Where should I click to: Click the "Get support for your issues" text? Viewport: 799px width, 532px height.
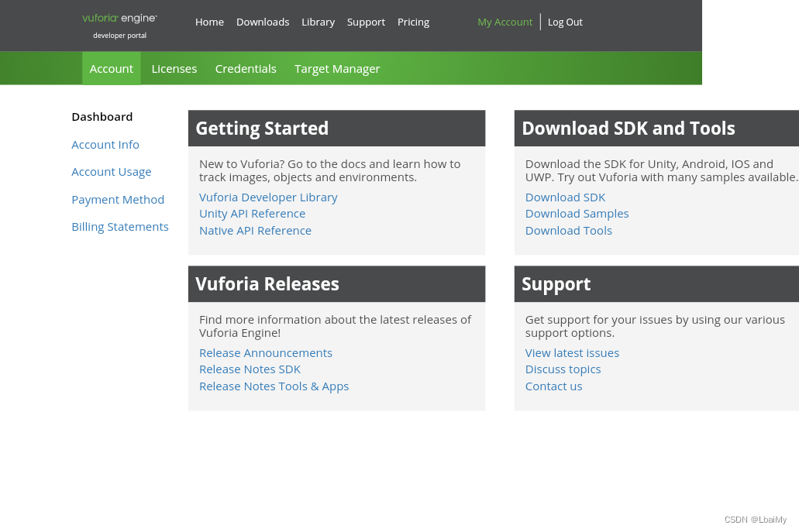pos(655,326)
